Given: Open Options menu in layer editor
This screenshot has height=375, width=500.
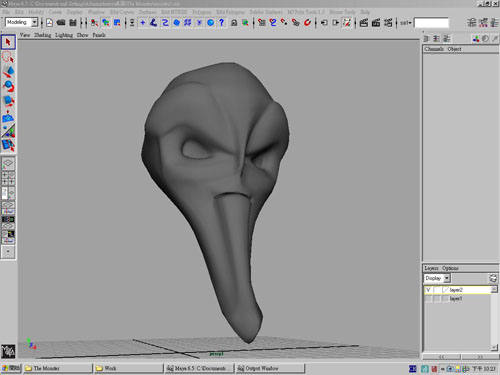Looking at the screenshot, I should pyautogui.click(x=450, y=268).
